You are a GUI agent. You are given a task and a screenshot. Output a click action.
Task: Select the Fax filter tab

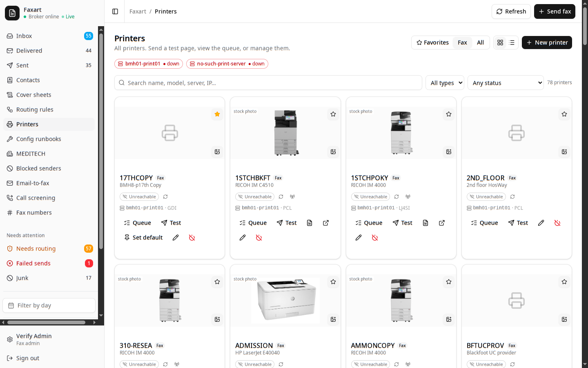click(x=462, y=43)
